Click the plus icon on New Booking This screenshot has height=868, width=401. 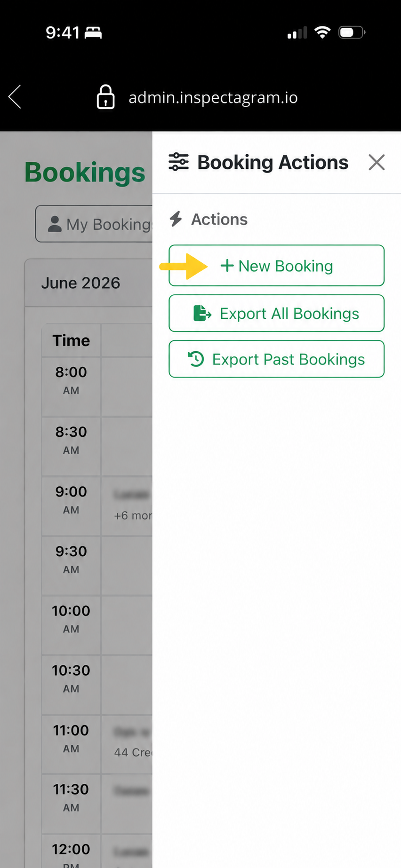[x=227, y=266]
